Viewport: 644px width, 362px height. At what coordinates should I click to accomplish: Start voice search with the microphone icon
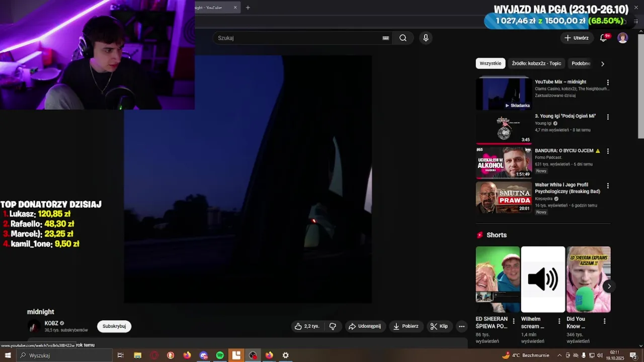(x=426, y=38)
